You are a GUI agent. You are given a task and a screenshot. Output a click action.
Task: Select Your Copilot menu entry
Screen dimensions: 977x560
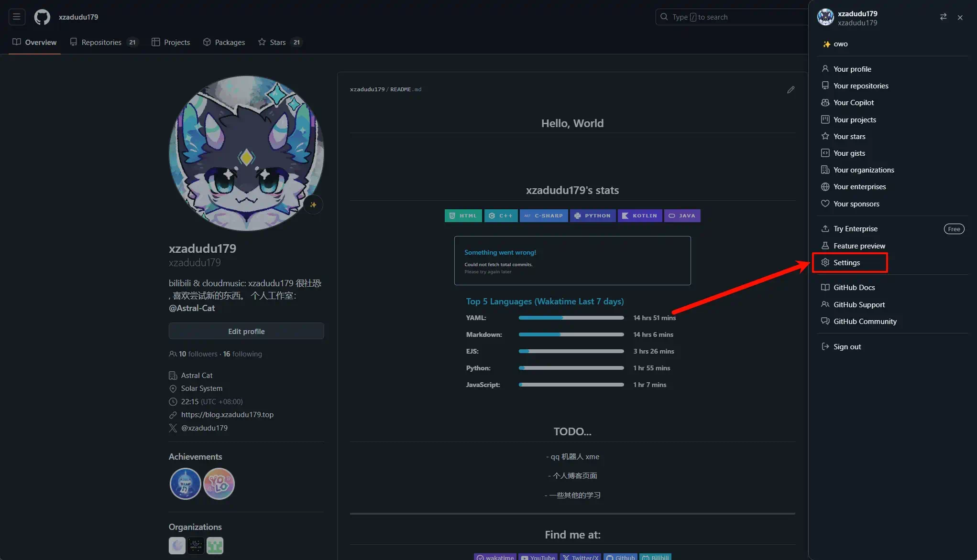[x=853, y=103]
